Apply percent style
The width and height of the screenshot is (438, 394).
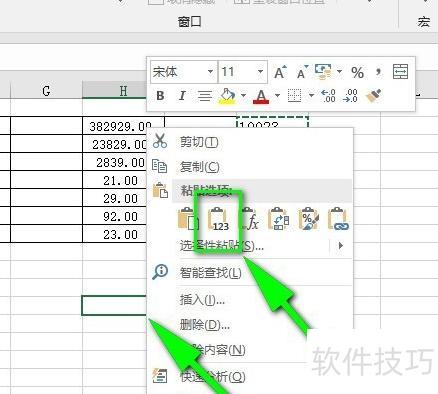357,72
